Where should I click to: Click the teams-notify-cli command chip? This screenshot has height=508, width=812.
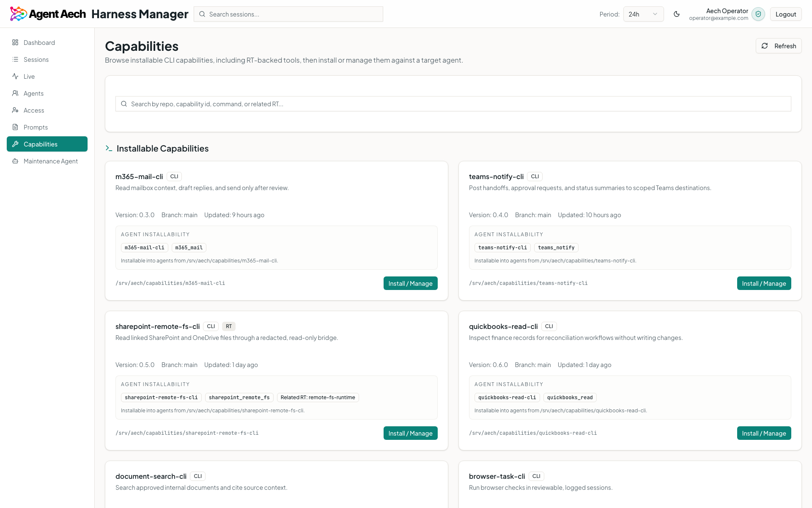502,248
